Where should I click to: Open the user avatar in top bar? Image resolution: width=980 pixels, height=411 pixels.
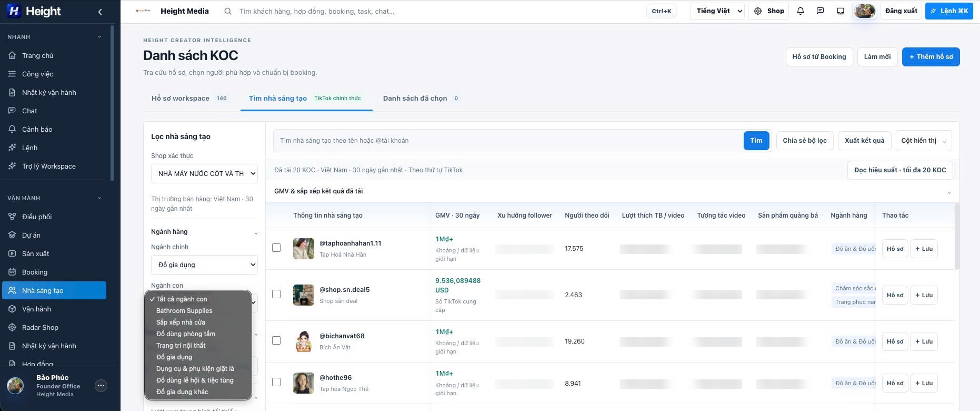(864, 11)
